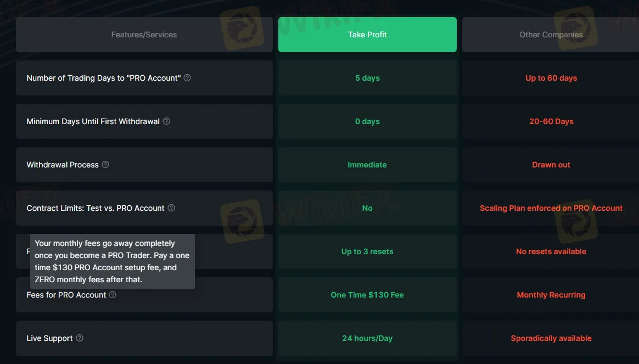
Task: Click "Scaling Plan enforced on PRO Account" text
Action: (551, 208)
